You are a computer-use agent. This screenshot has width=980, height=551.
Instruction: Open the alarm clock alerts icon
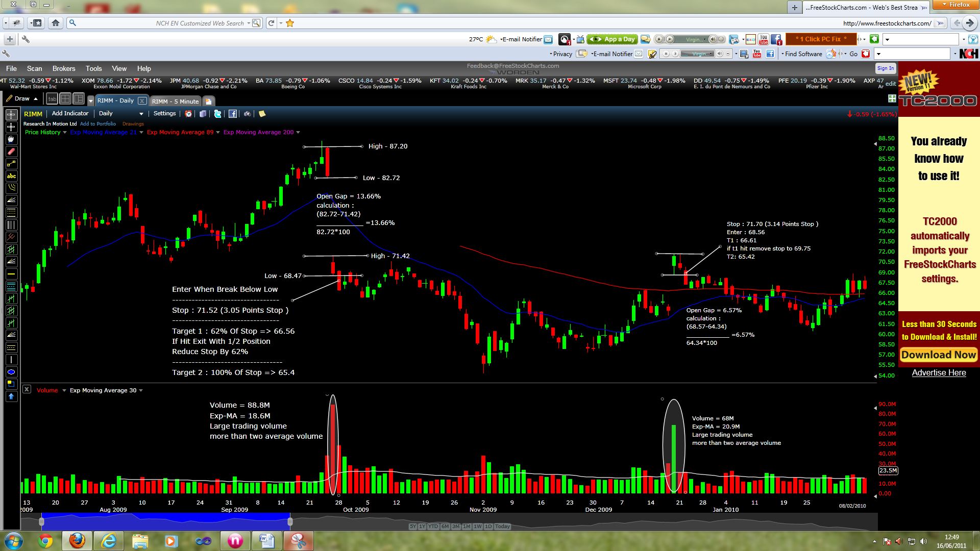click(x=188, y=114)
